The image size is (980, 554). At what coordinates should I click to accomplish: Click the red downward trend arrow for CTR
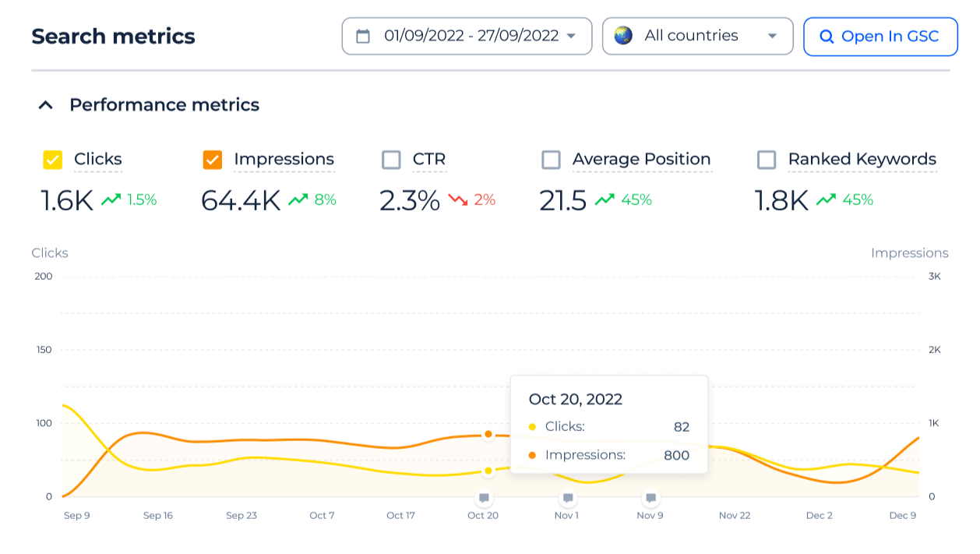point(458,199)
